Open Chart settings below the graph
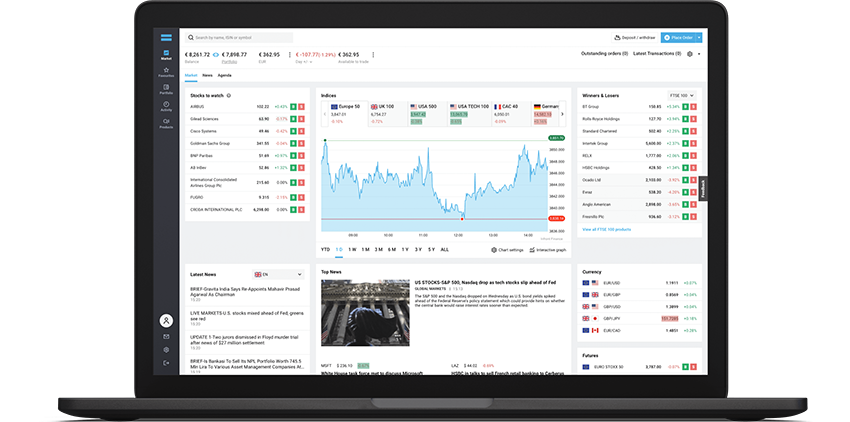The image size is (850, 422). click(507, 250)
